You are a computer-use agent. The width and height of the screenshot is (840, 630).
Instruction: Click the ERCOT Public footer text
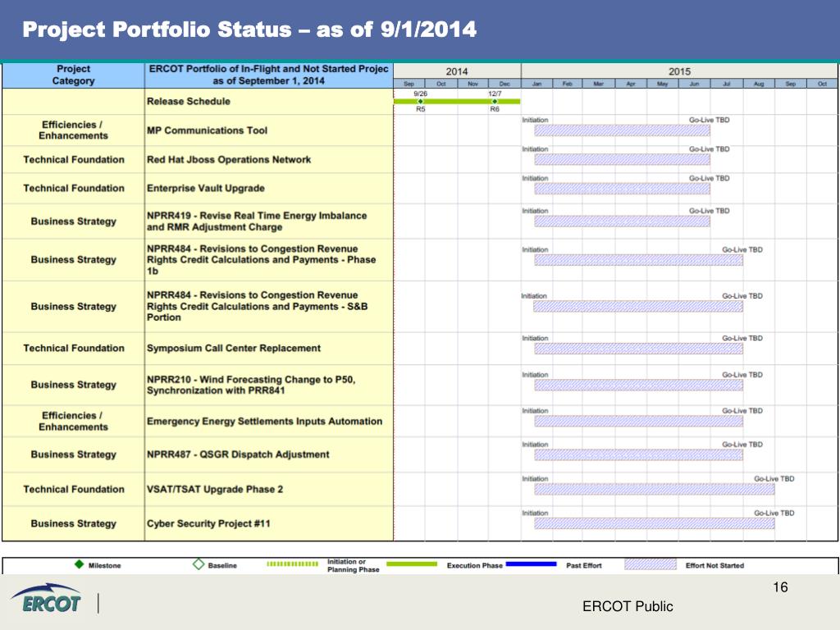click(x=628, y=606)
